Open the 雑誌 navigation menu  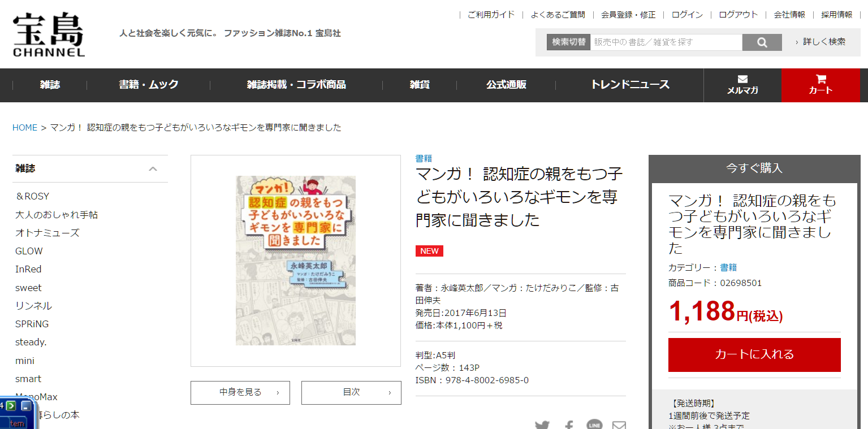click(50, 85)
